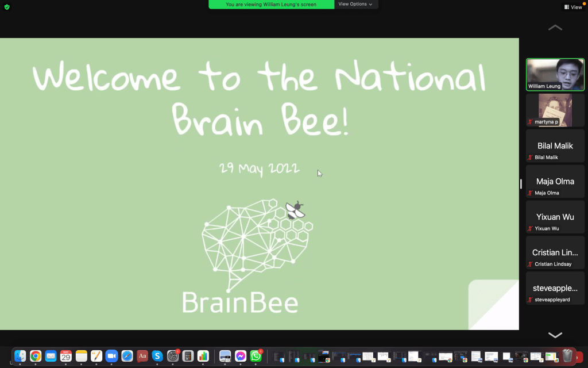Open the View Options dropdown

pyautogui.click(x=355, y=4)
